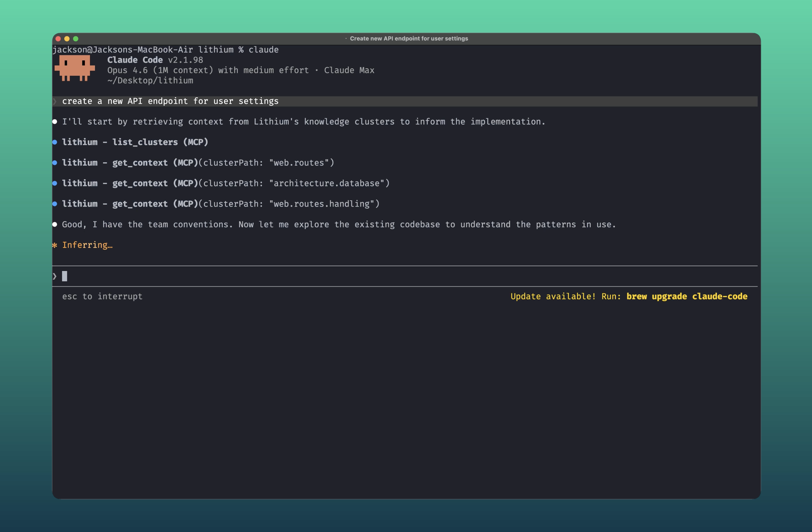
Task: Click the shell prompt line 'lithium % claude'
Action: coord(166,50)
